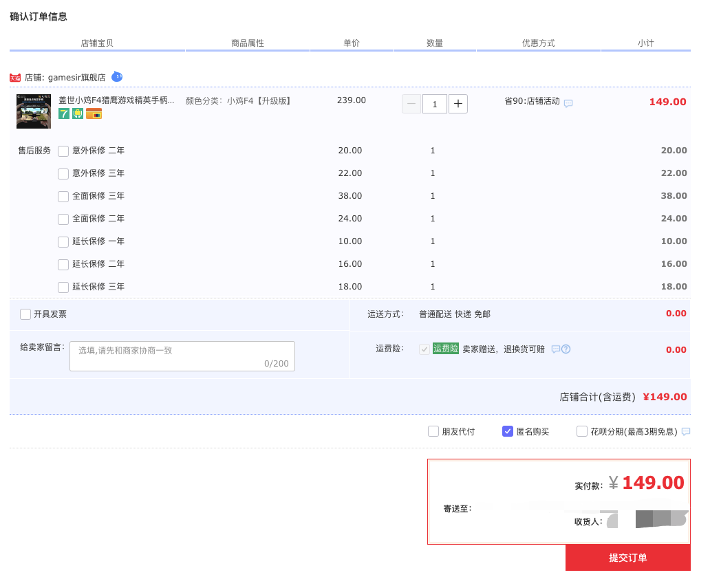
Task: Enable 花呗分期 installment checkbox
Action: pos(582,431)
